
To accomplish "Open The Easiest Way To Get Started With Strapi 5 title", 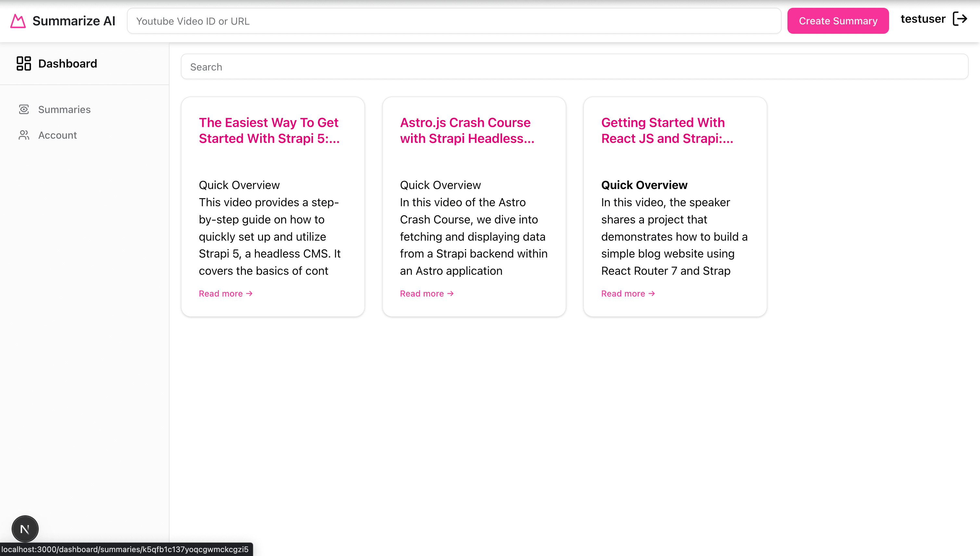I will [x=269, y=130].
